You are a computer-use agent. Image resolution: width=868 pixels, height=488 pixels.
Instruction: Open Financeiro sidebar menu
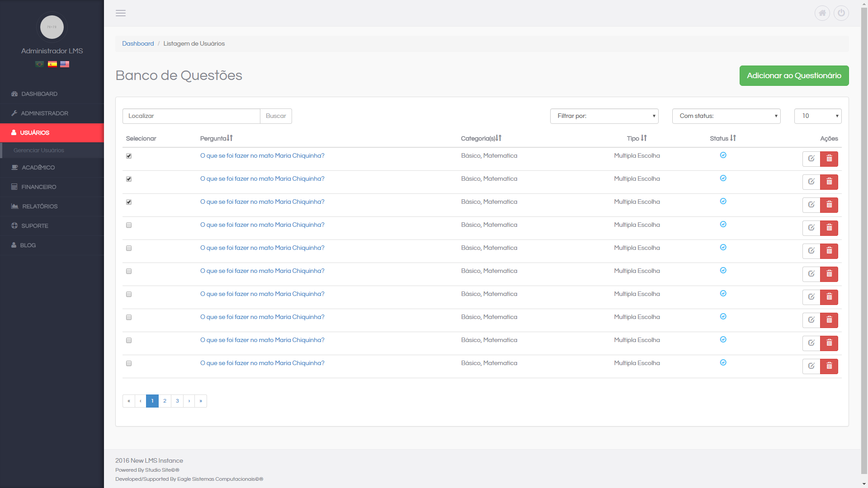click(52, 187)
